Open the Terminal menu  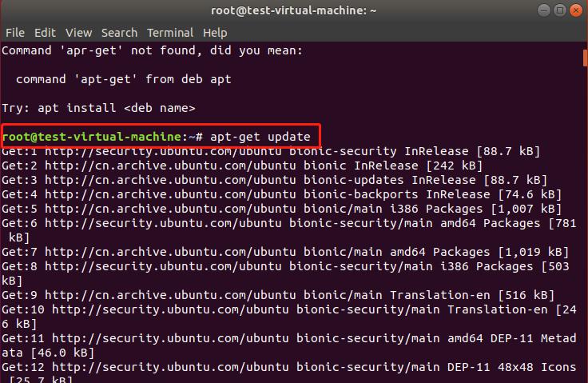[170, 33]
